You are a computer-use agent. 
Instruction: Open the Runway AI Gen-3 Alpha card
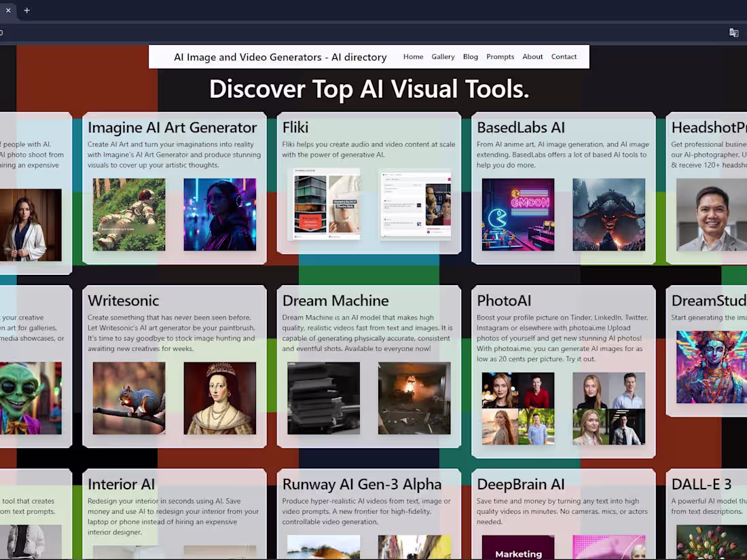362,484
